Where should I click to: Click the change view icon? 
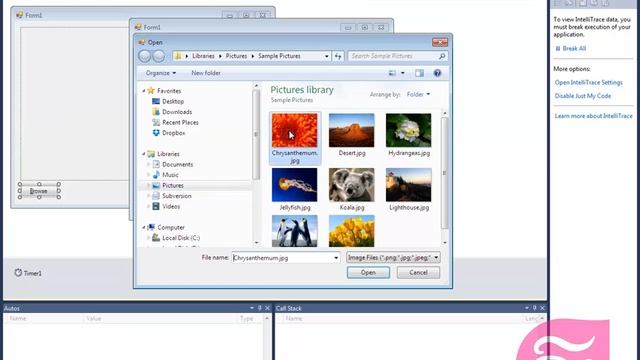click(x=392, y=73)
